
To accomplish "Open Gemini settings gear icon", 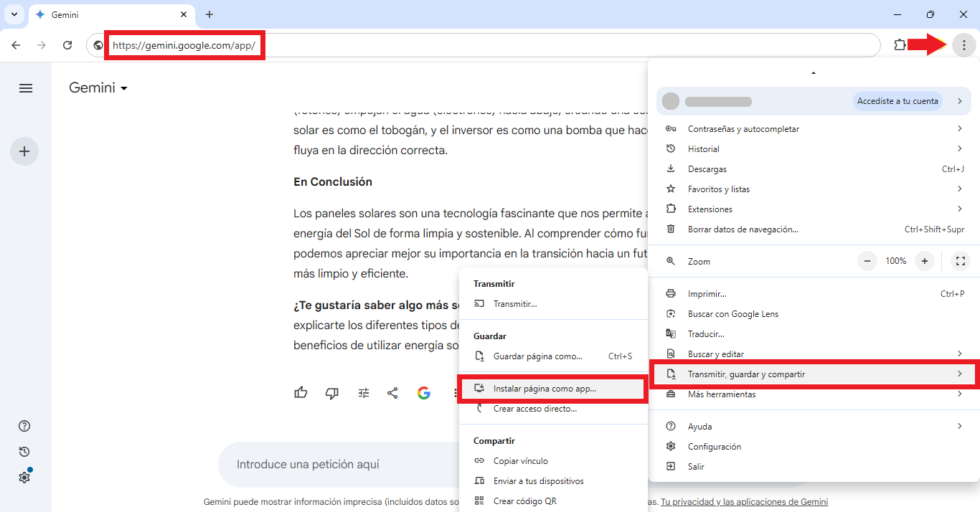I will pos(24,478).
